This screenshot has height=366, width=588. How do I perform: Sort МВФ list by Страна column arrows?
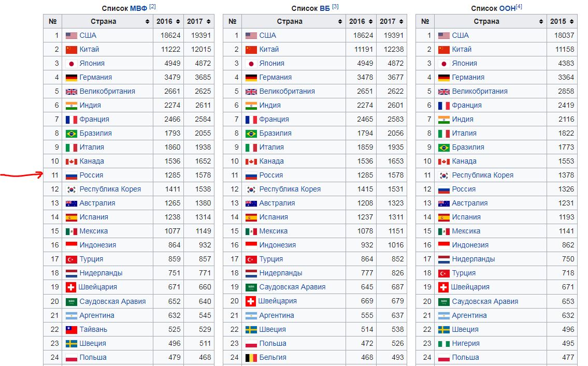tap(147, 22)
